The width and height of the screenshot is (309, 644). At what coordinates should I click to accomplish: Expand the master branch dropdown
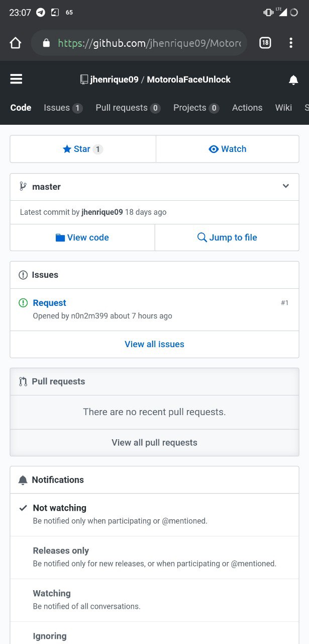pos(154,187)
